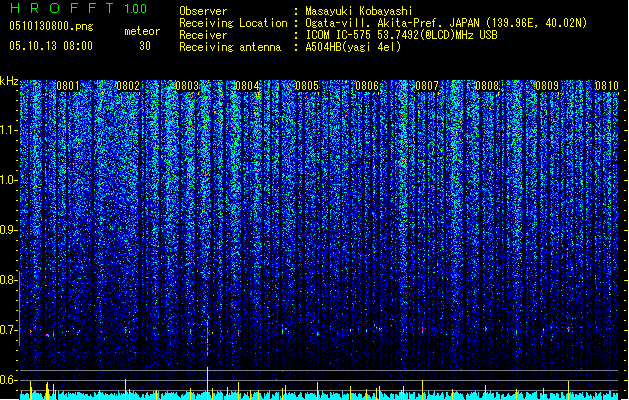This screenshot has width=629, height=400.
Task: Click the observer name Masayuki Kobayashi
Action: (359, 11)
